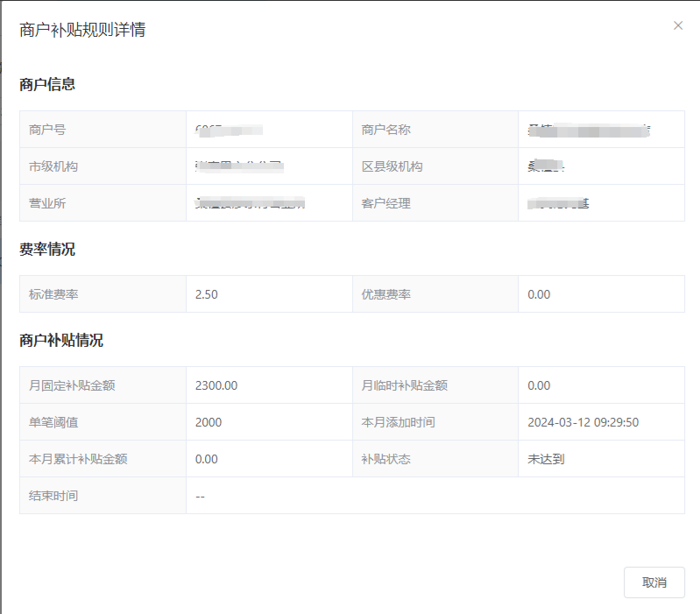Click the 取消 button

coord(654,582)
